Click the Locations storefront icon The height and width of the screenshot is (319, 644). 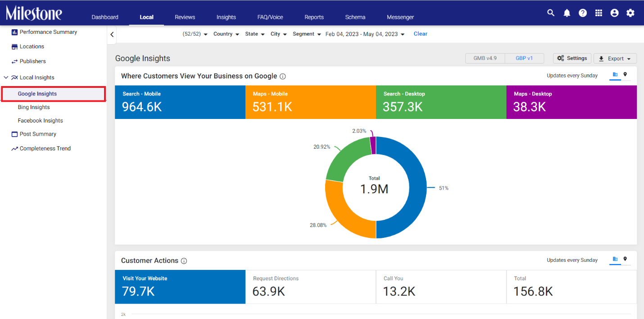[14, 46]
